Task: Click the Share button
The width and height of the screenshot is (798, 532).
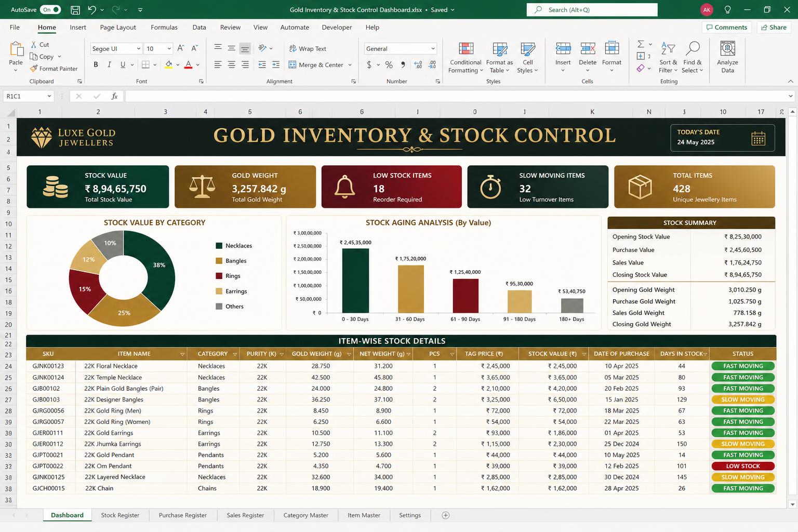Action: [773, 28]
